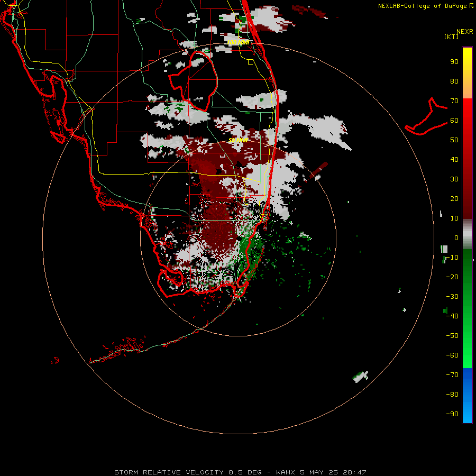
Task: Click the STORM RELATIVE VELOCITY caption text
Action: pyautogui.click(x=169, y=472)
